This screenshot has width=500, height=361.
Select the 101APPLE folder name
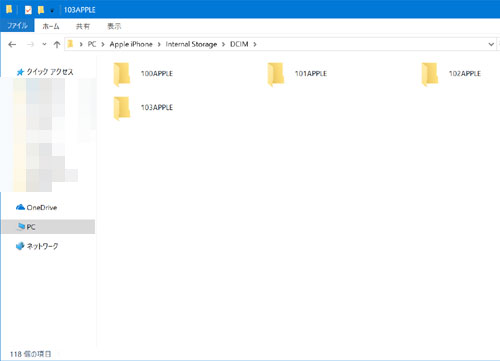311,74
